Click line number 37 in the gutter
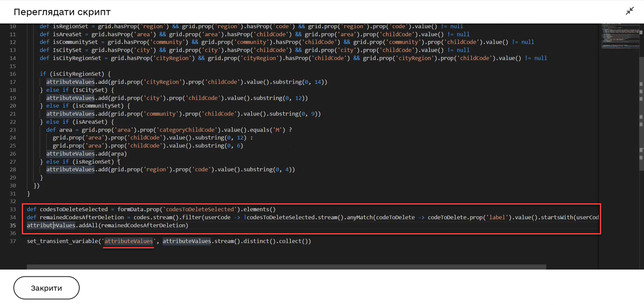 [x=13, y=241]
